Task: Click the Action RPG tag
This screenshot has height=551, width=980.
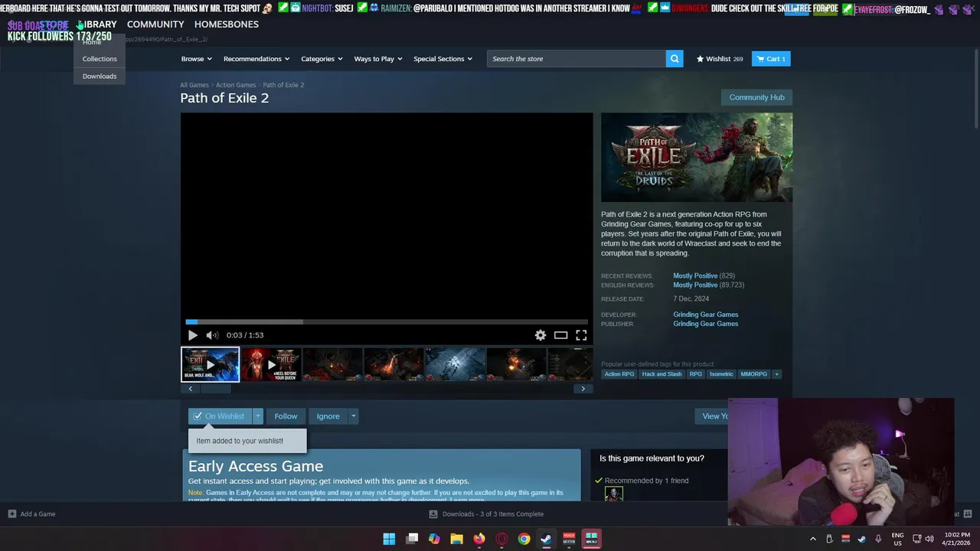Action: point(619,374)
